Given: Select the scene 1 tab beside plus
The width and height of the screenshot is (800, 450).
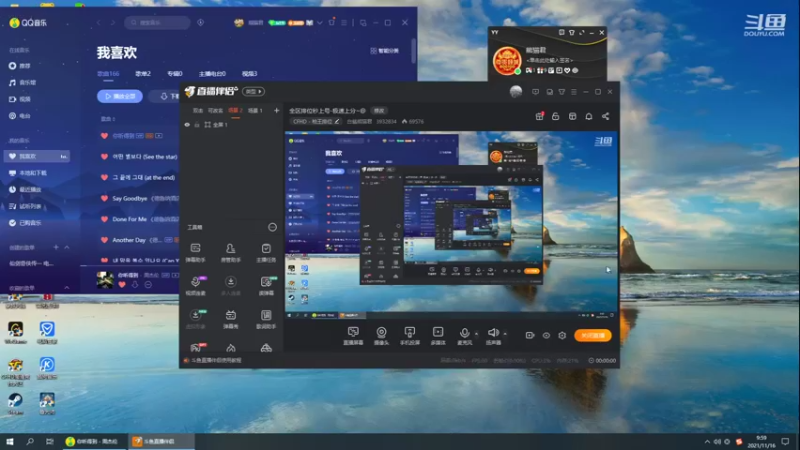Looking at the screenshot, I should tap(255, 110).
